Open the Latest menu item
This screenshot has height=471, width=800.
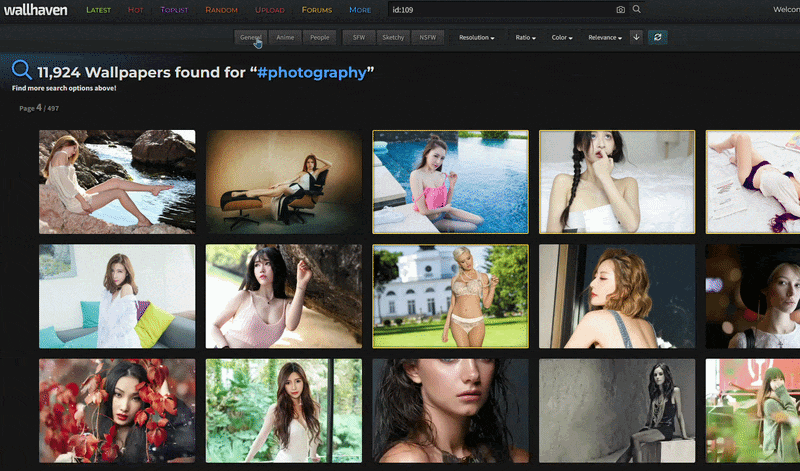98,10
